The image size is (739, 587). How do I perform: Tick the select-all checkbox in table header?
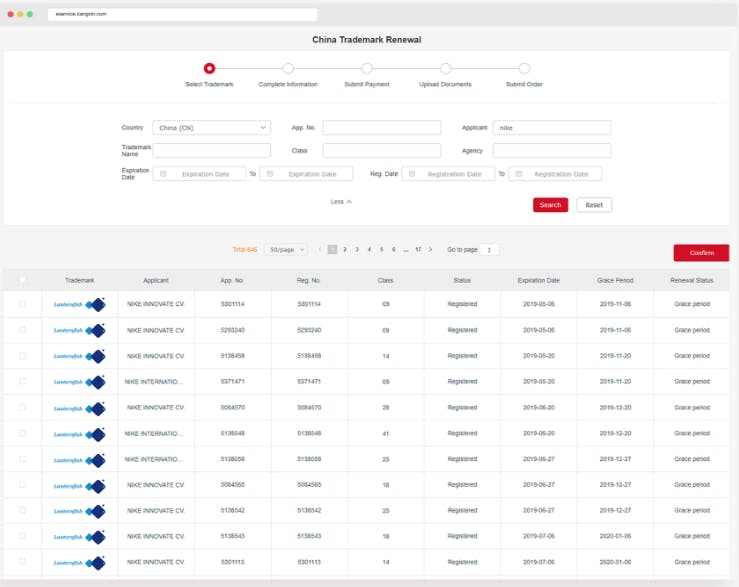coord(22,280)
